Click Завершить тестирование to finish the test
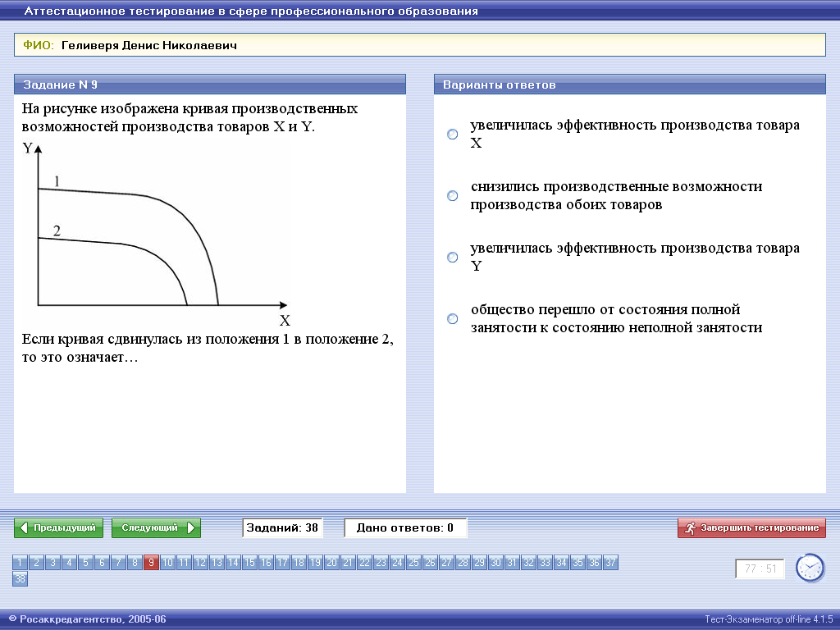840x630 pixels. (x=751, y=527)
